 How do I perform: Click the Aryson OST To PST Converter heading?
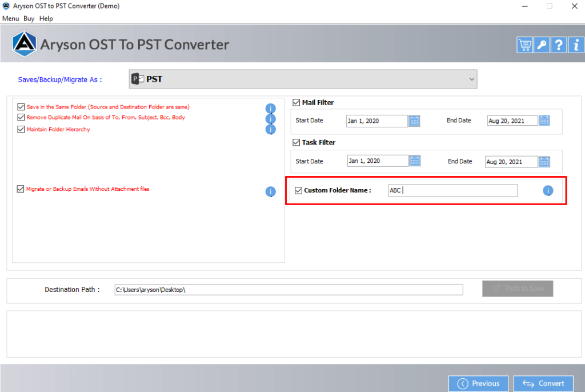[134, 45]
